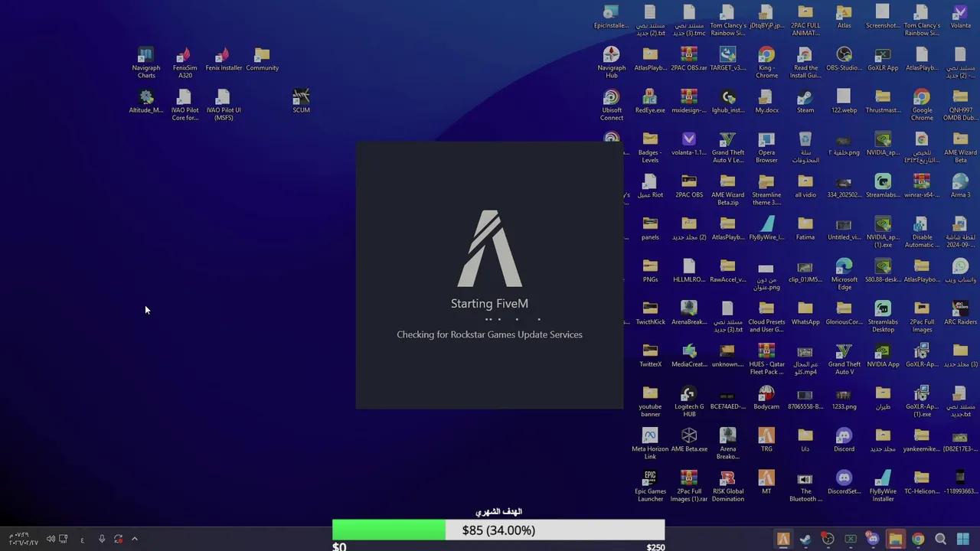Open the Opera Browser shortcut
980x551 pixels.
(766, 147)
